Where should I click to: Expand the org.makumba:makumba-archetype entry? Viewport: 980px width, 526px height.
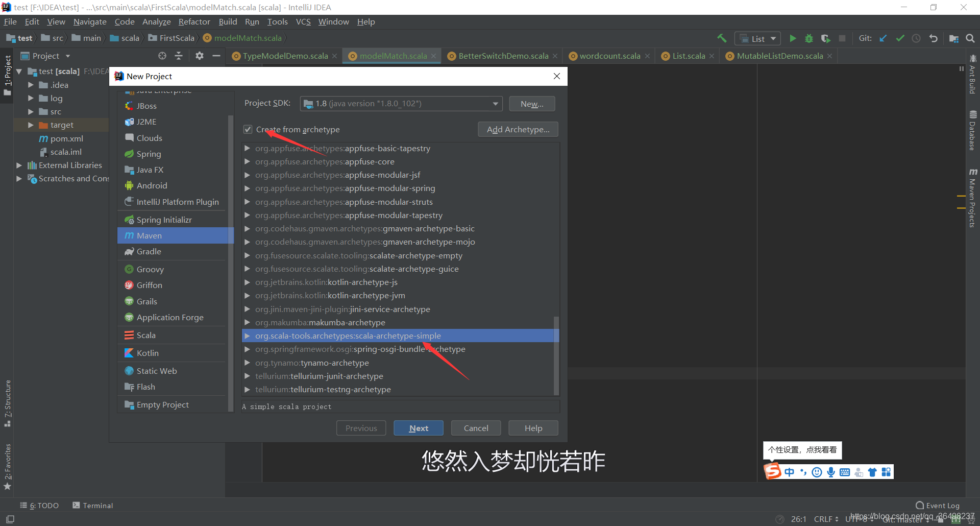click(248, 322)
